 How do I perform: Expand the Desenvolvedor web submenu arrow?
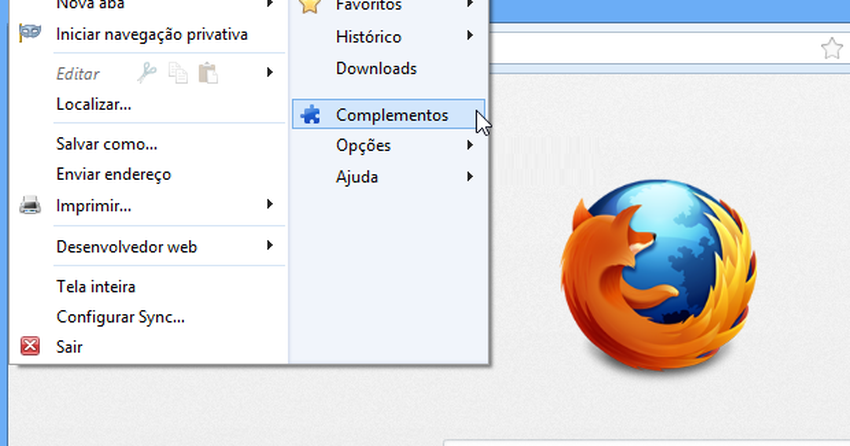coord(269,245)
